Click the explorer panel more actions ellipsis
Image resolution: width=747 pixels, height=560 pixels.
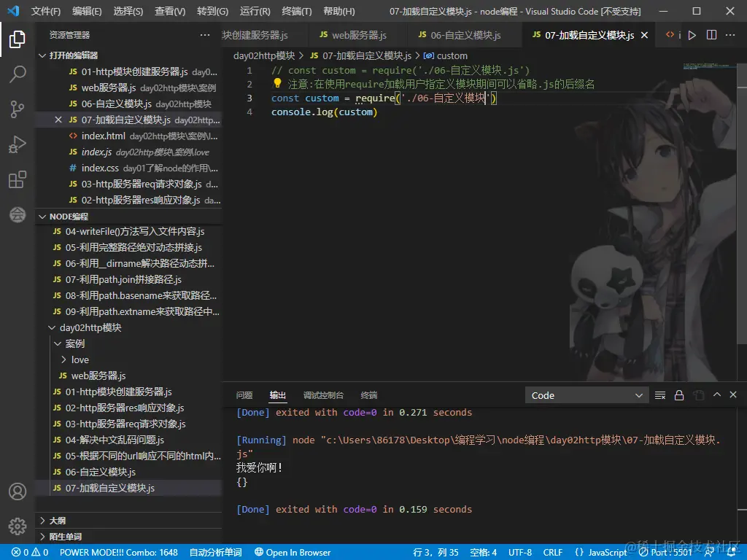pyautogui.click(x=205, y=35)
